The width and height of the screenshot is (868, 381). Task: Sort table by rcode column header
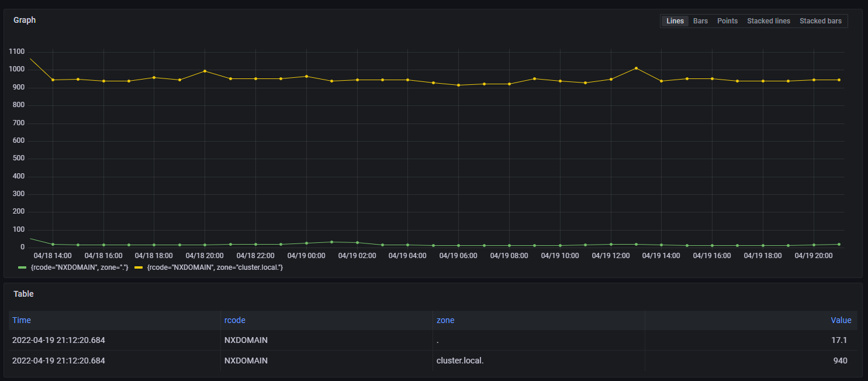click(235, 320)
